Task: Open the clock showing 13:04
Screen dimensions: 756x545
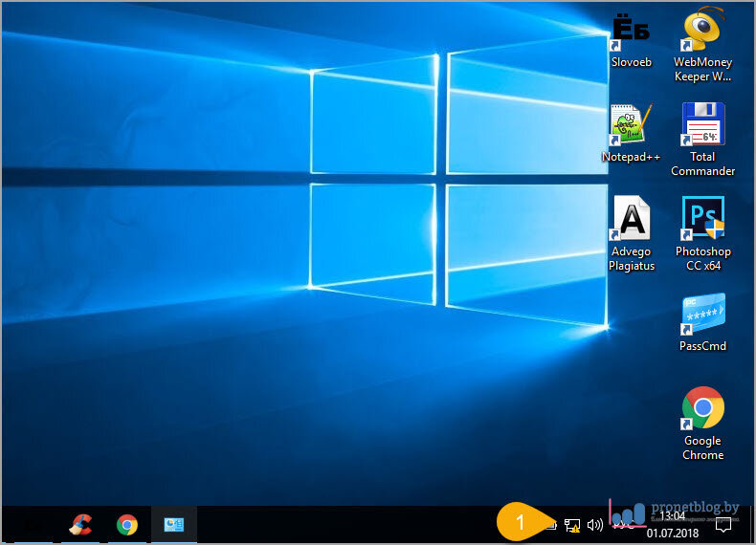Action: tap(673, 516)
